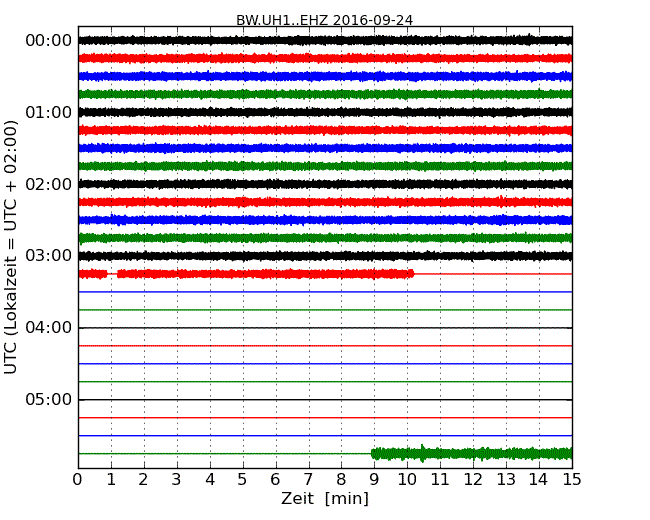Select the 02:00 tick label on y-axis
Screen dimensions: 650x520
tap(48, 184)
